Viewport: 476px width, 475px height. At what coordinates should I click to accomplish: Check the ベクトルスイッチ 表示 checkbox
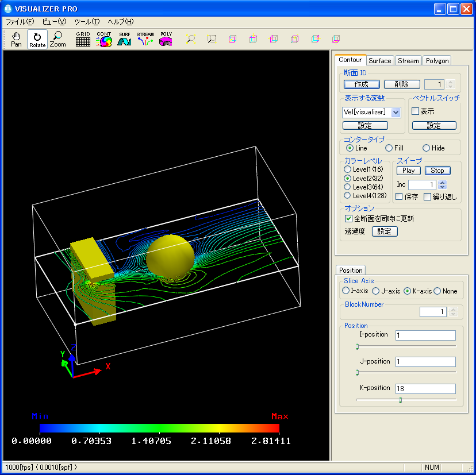(415, 111)
